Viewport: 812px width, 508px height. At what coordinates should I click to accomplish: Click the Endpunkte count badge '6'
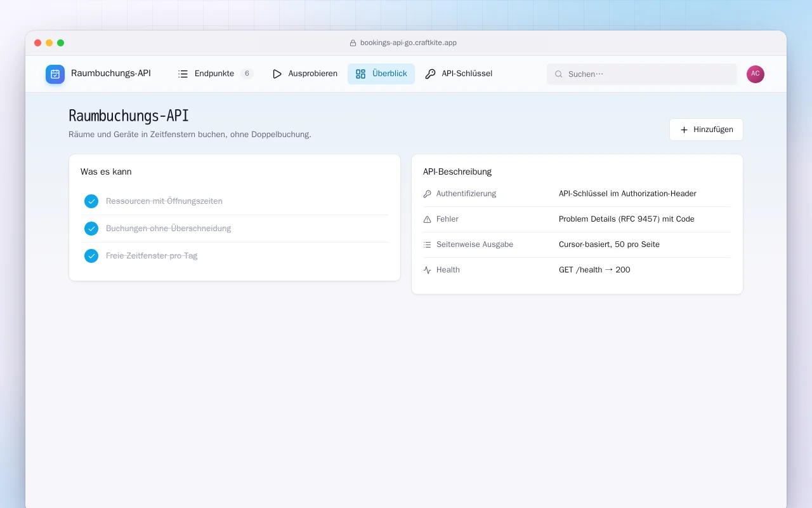click(x=247, y=74)
